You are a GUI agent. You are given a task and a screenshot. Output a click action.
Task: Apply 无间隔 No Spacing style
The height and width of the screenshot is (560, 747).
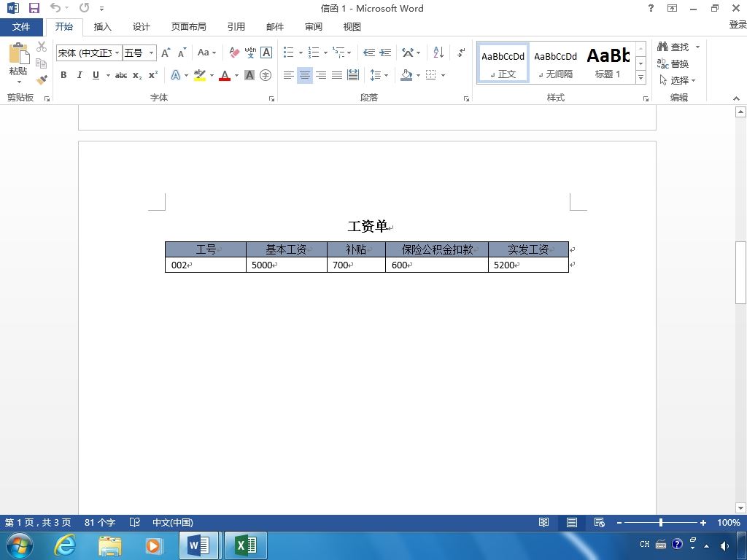point(555,64)
